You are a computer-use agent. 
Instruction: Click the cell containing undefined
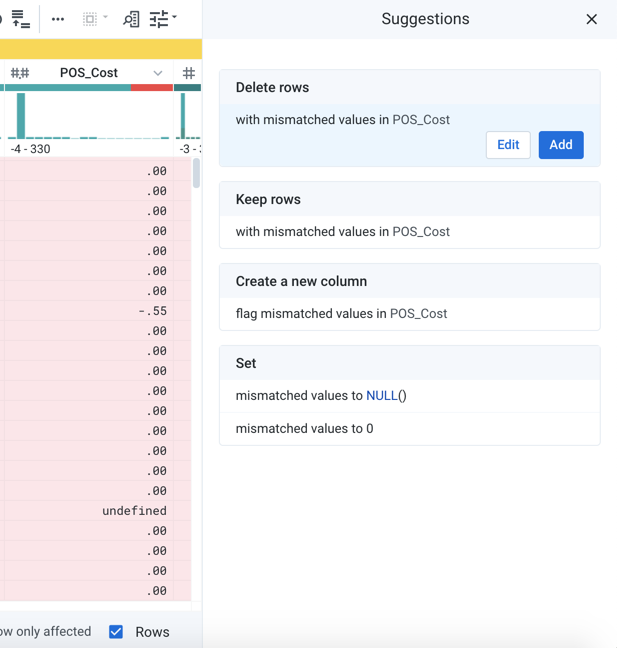[89, 511]
